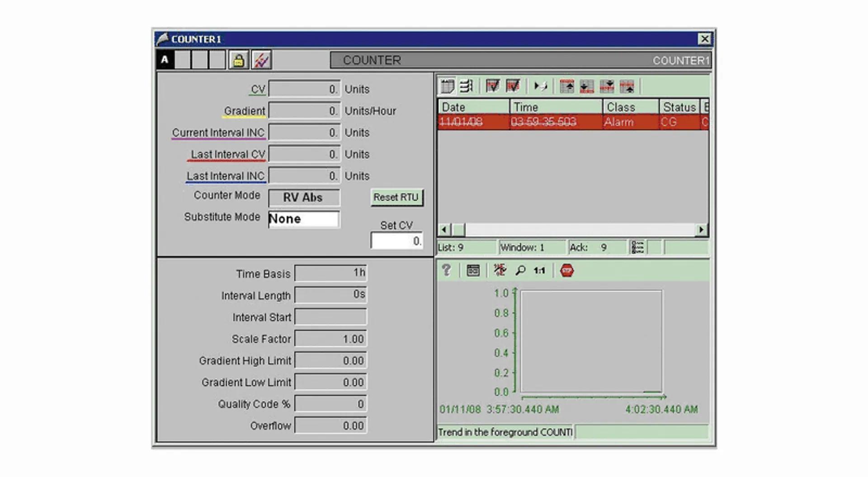Click the Date column header
This screenshot has width=868, height=477.
tap(473, 107)
